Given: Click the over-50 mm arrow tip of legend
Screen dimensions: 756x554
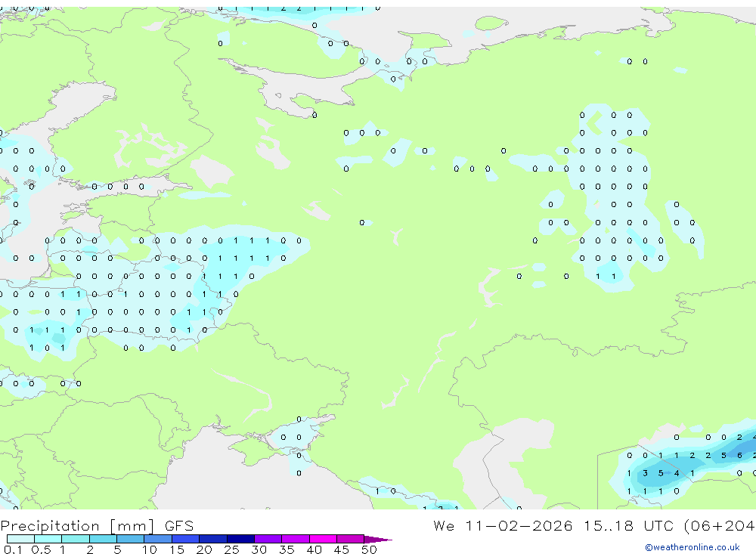Looking at the screenshot, I should 378,540.
